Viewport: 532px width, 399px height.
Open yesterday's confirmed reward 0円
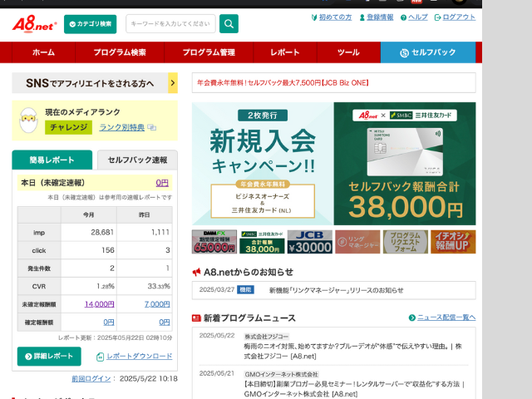165,322
